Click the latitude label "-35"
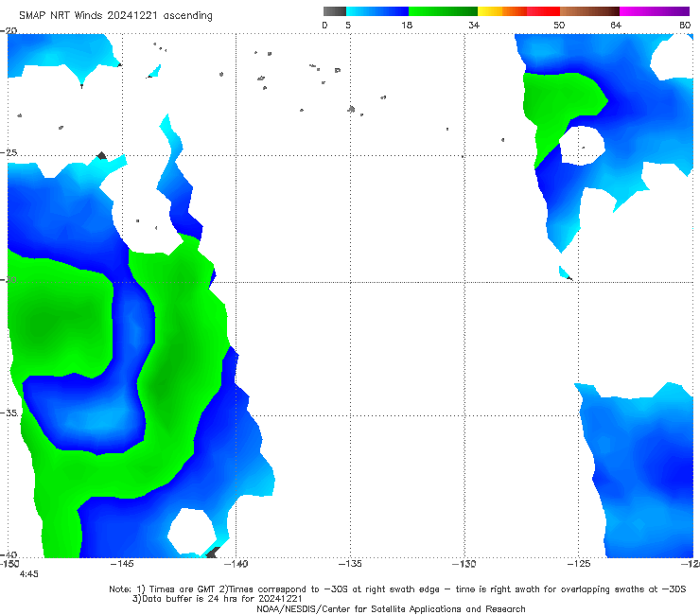This screenshot has width=700, height=615. [x=9, y=413]
